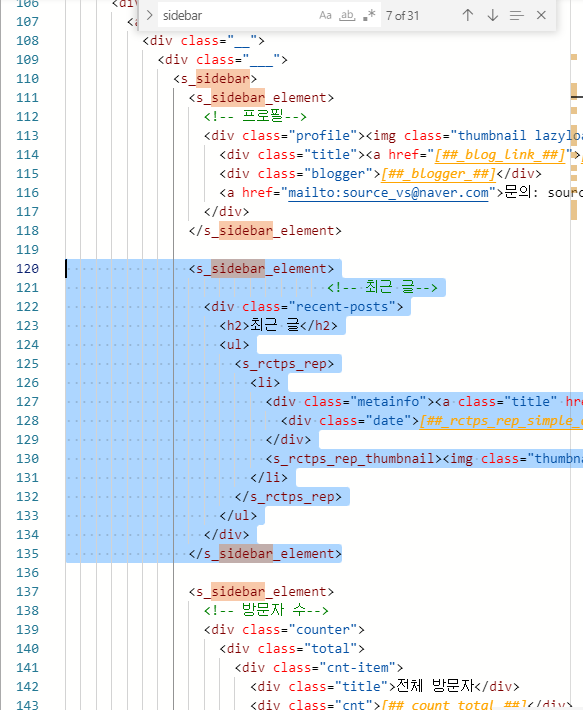The width and height of the screenshot is (583, 710).
Task: Toggle Match Whole Word option
Action: (347, 15)
